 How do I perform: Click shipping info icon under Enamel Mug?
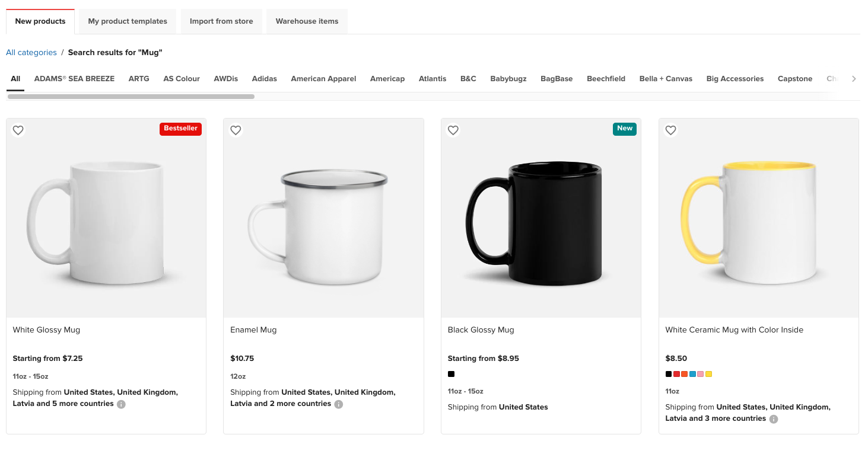click(x=338, y=404)
